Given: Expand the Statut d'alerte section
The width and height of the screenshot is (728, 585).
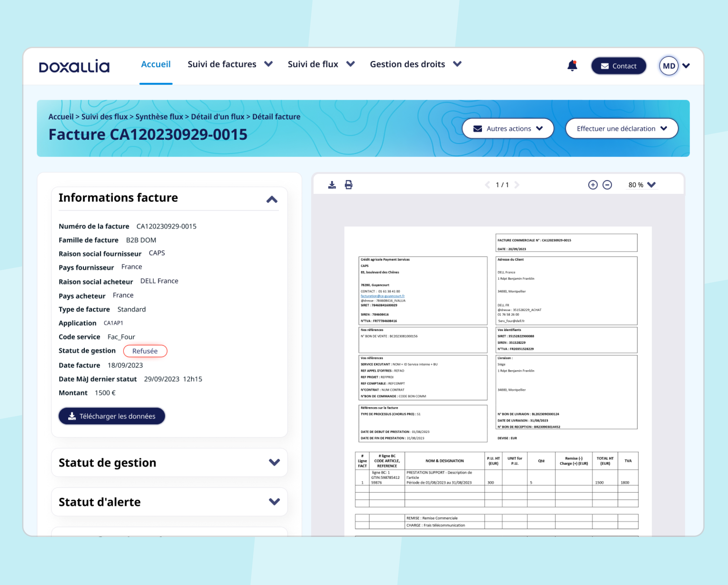Looking at the screenshot, I should (274, 501).
